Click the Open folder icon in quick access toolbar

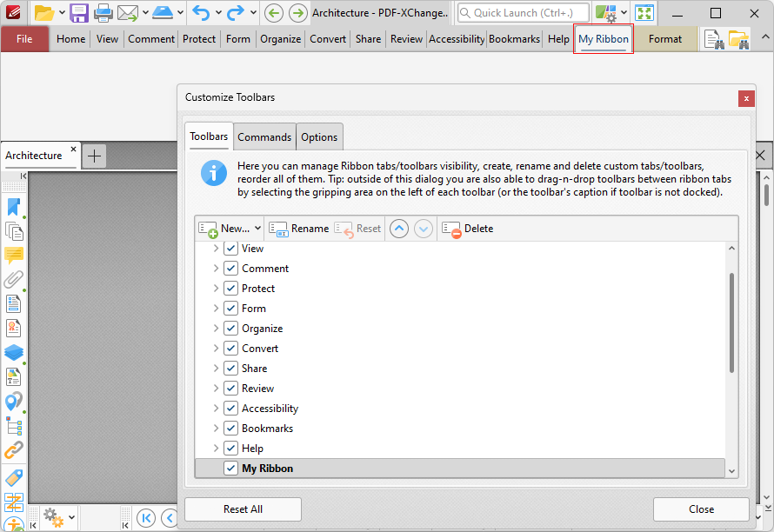44,13
